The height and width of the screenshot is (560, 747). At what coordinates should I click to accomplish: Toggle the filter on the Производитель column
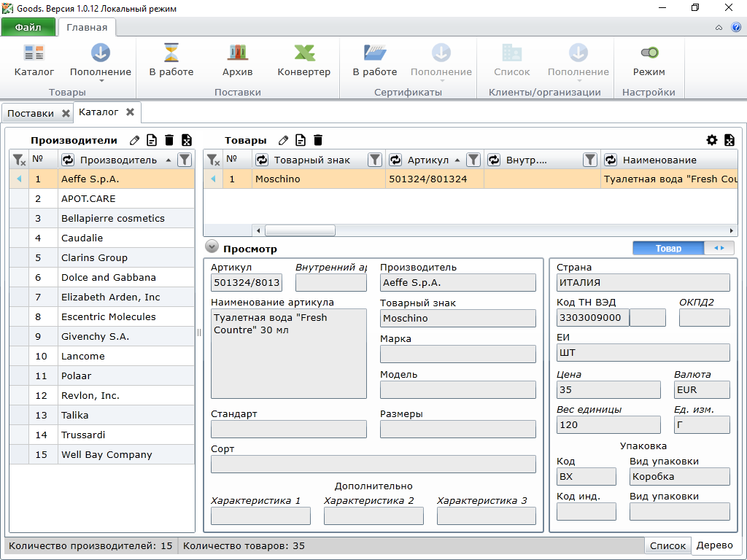tap(185, 160)
